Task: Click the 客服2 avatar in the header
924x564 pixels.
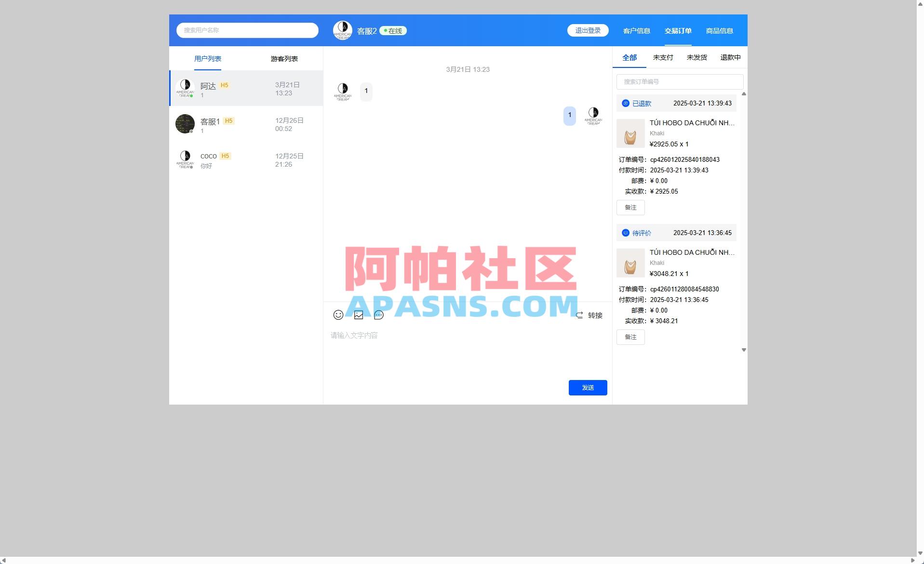Action: tap(343, 30)
